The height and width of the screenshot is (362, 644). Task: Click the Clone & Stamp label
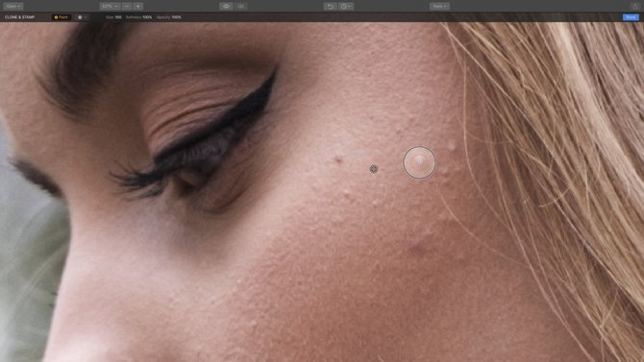click(20, 17)
